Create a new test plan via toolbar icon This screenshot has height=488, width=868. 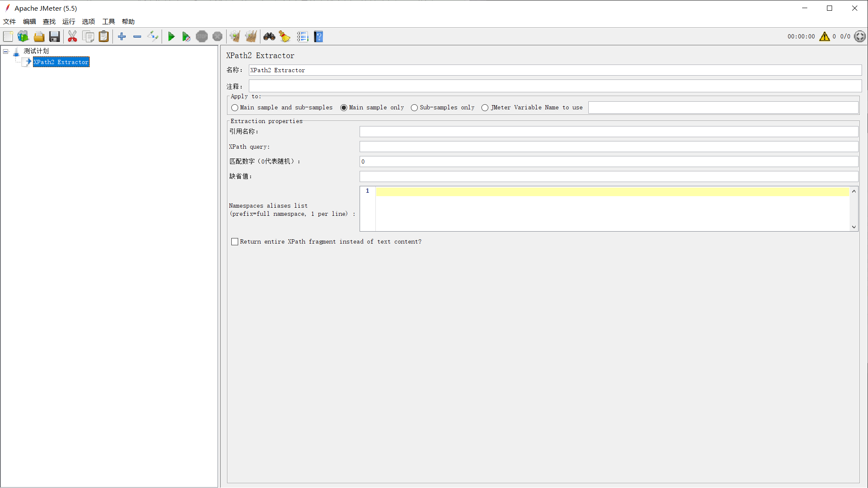coord(8,36)
